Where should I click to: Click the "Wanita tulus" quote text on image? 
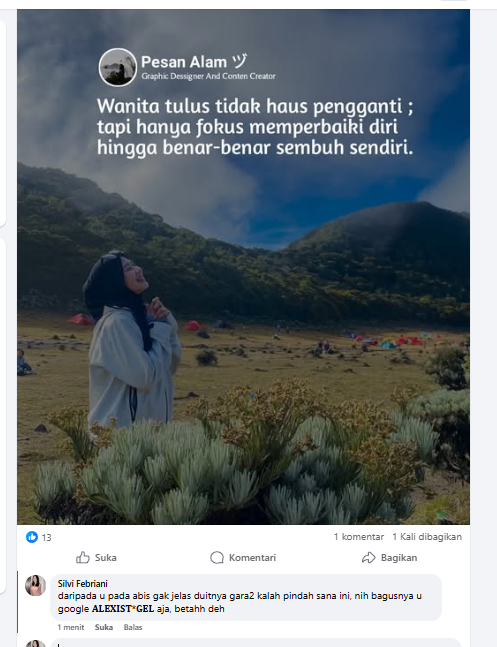point(255,127)
